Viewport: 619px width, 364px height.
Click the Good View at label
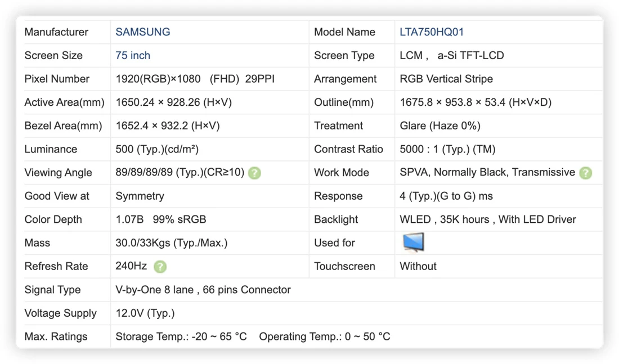57,196
